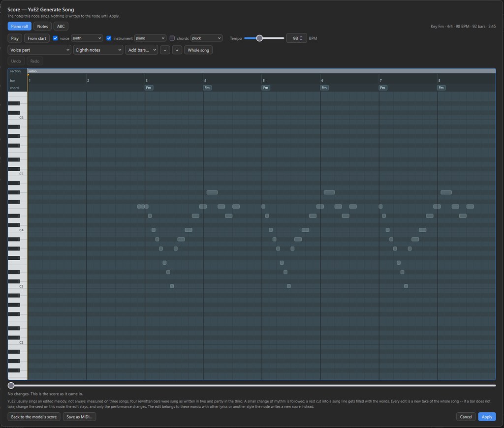Click the minus zoom button
504x428 pixels.
point(165,50)
